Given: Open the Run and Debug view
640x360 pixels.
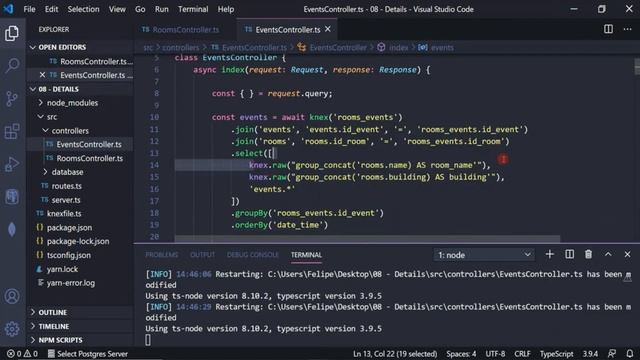Looking at the screenshot, I should point(12,164).
